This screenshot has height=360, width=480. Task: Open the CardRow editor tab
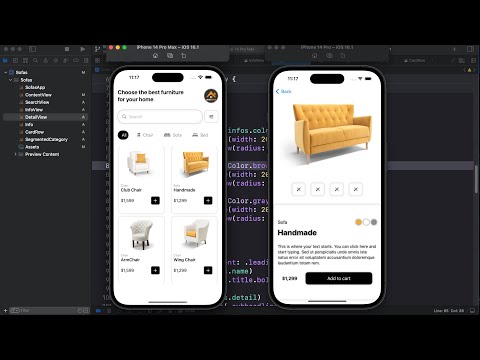[414, 61]
